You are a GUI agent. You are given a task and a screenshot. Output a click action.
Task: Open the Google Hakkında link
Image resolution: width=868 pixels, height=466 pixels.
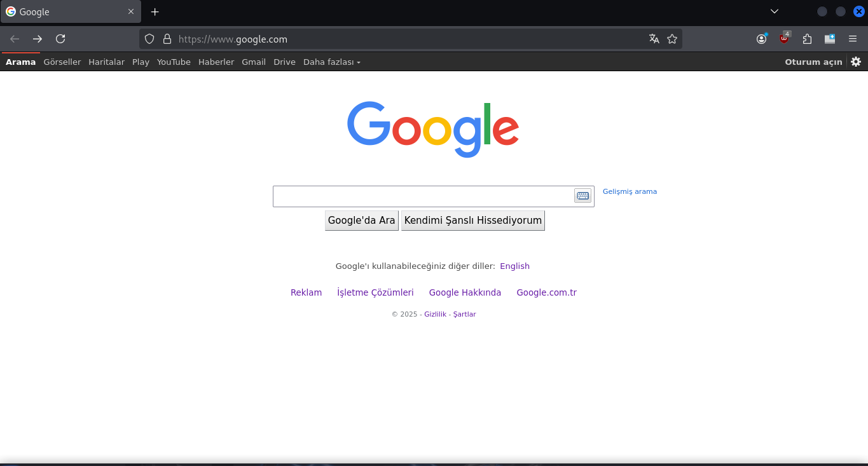(x=465, y=292)
